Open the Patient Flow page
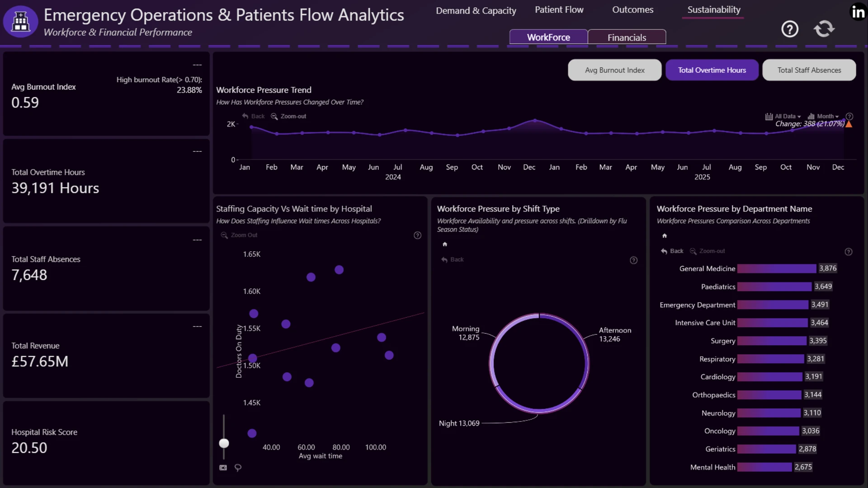This screenshot has height=488, width=868. tap(559, 10)
